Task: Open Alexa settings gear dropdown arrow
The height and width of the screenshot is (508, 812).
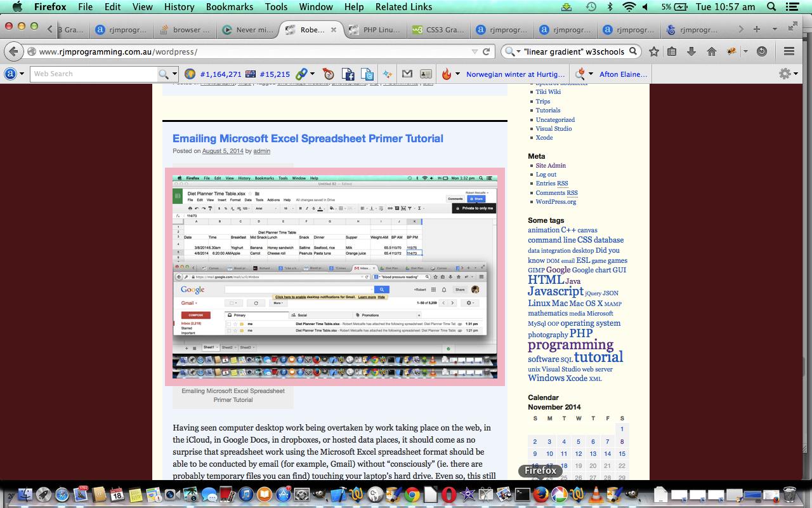Action: coord(796,74)
